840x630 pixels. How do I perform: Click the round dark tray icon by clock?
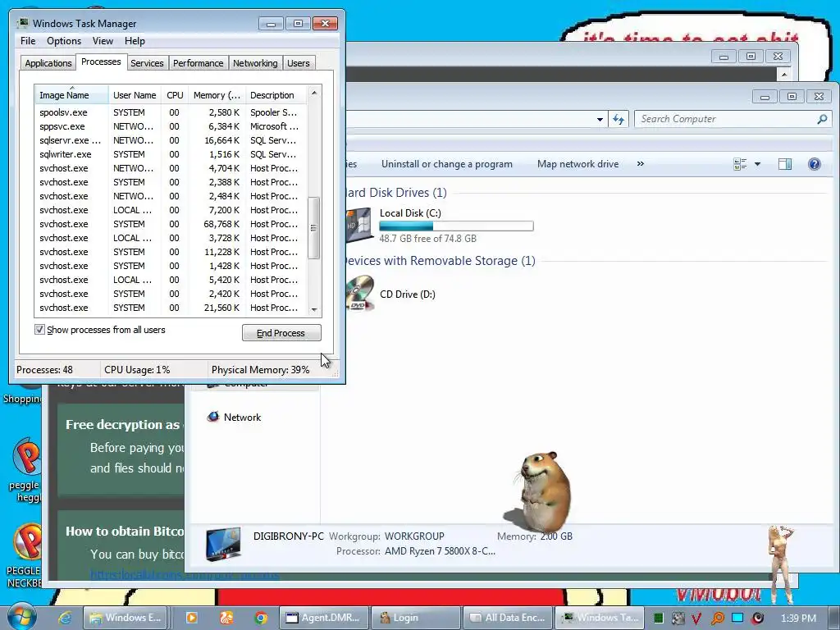click(x=757, y=619)
